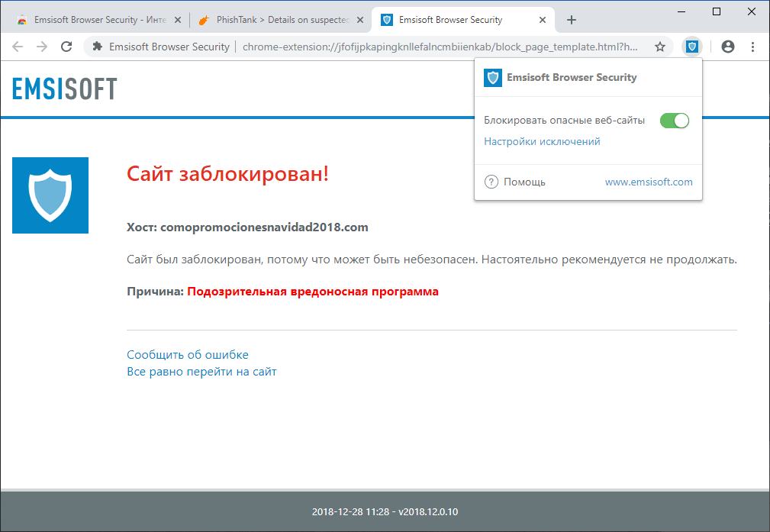Click the 'Сайт заблокирован!' heading
Screen dimensions: 770x532
click(x=227, y=173)
